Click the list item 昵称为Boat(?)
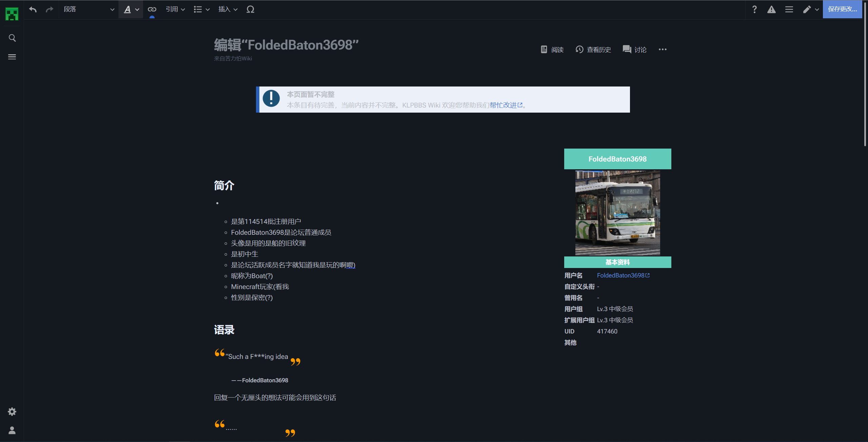868x442 pixels. point(252,276)
